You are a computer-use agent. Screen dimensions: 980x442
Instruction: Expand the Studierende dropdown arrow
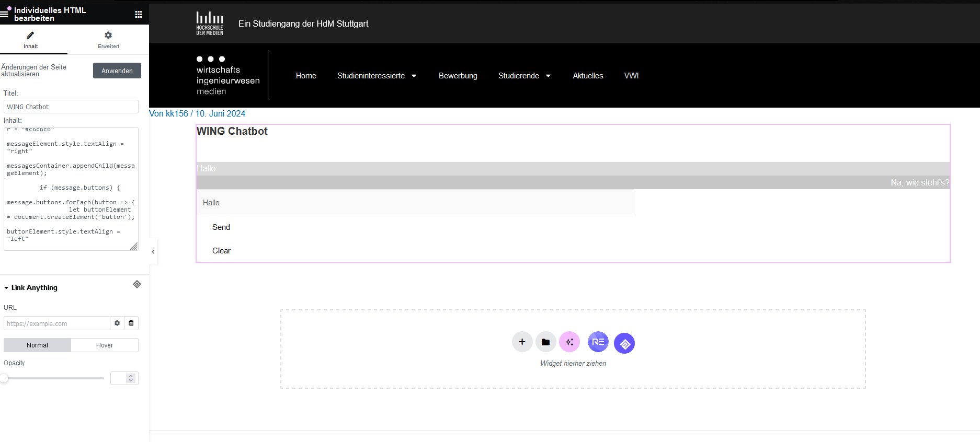(549, 76)
